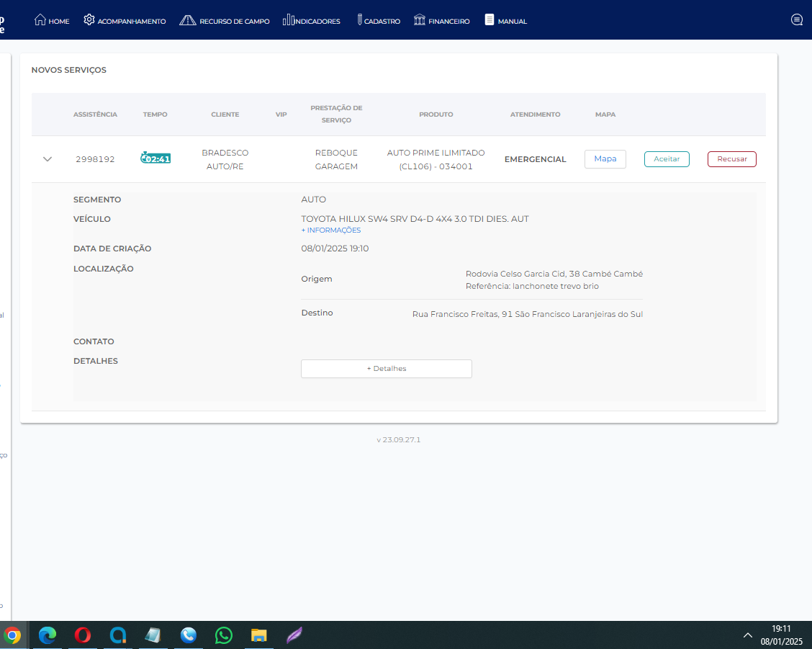Click the countdown timer badge 02:41
The image size is (812, 649).
(x=155, y=158)
